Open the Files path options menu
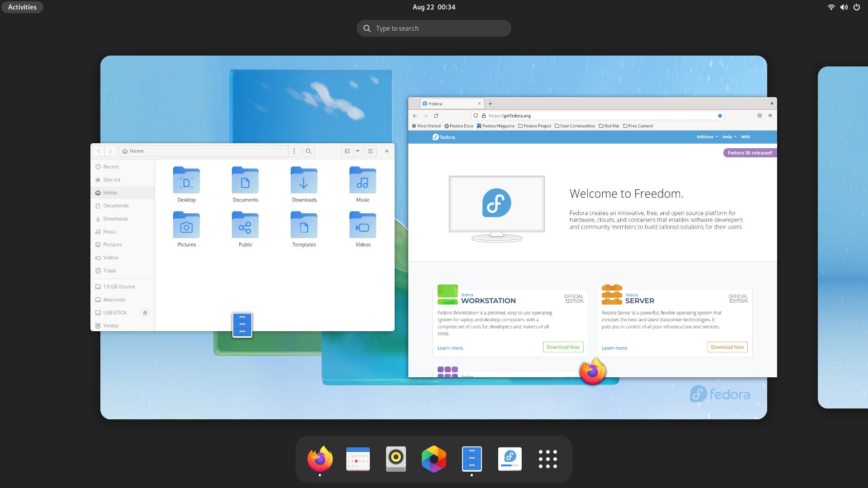The height and width of the screenshot is (488, 868). tap(294, 151)
